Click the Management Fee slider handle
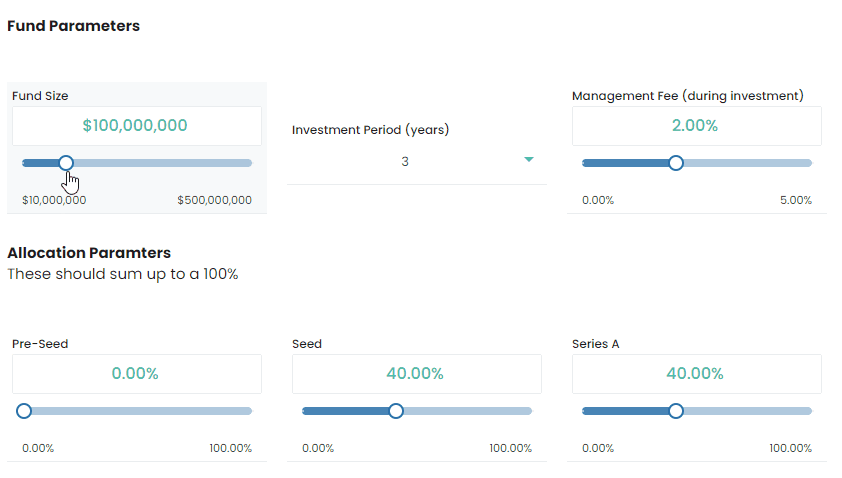The height and width of the screenshot is (478, 842). [676, 163]
